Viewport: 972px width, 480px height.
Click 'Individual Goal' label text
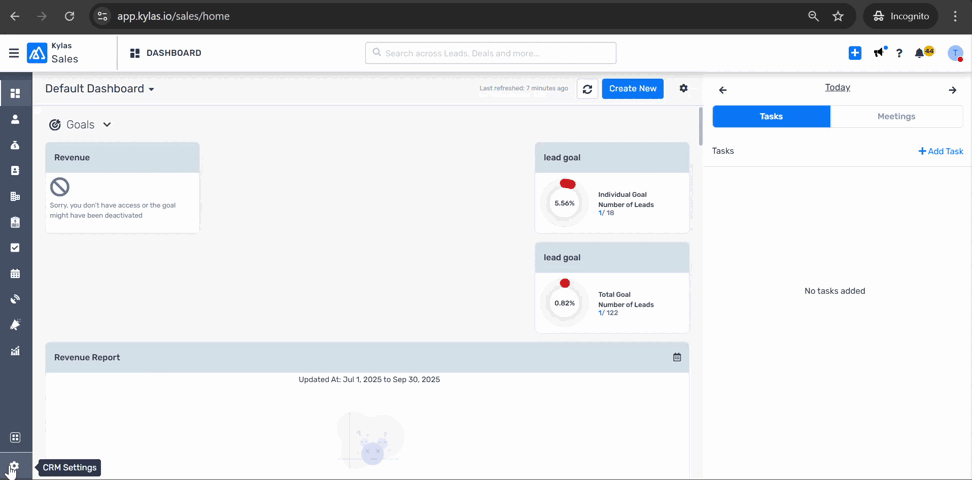621,194
